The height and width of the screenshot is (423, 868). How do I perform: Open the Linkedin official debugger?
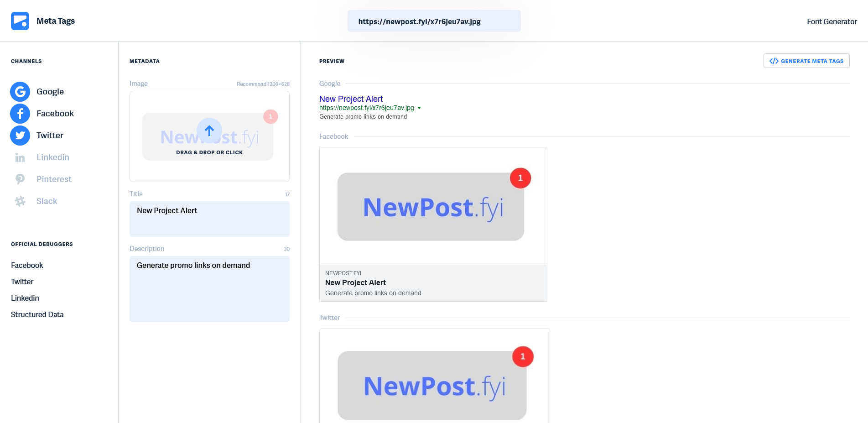(x=25, y=298)
